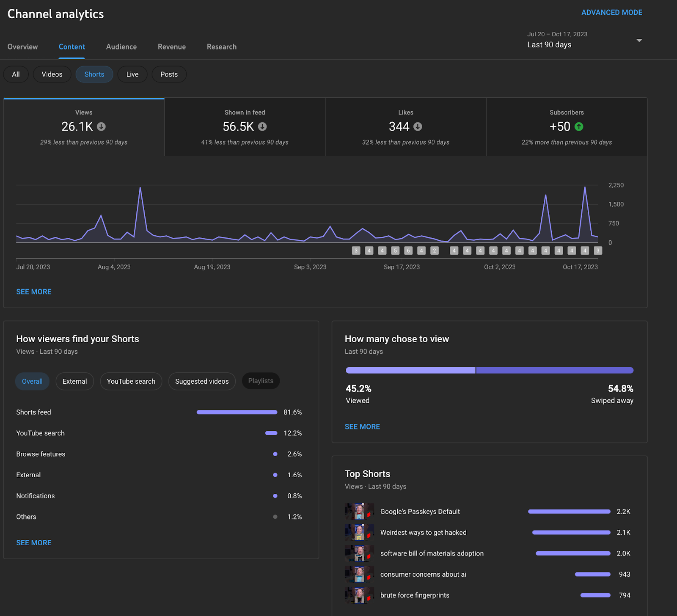Screen dimensions: 677x616
Task: Click the Aug 4, 2023 axis label
Action: click(x=114, y=267)
